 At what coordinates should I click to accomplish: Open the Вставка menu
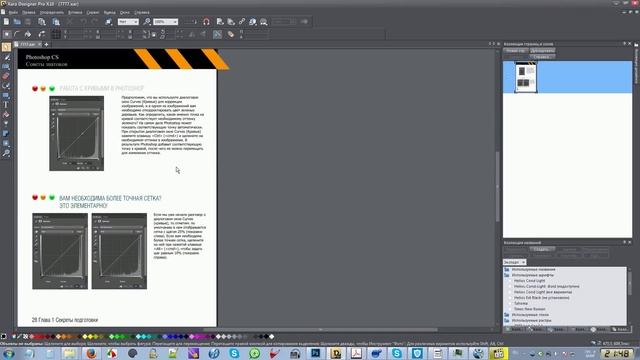click(x=75, y=13)
